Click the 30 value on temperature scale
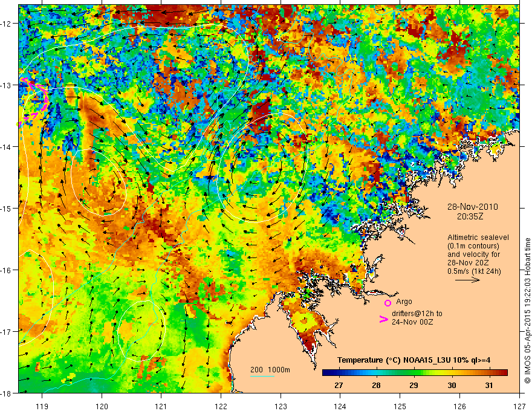Image resolution: width=532 pixels, height=411 pixels. coord(451,385)
